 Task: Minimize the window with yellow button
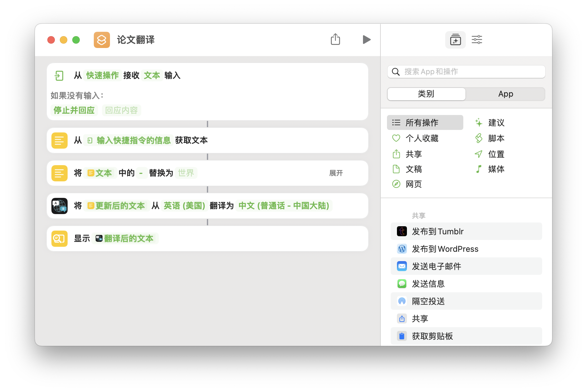pos(64,40)
